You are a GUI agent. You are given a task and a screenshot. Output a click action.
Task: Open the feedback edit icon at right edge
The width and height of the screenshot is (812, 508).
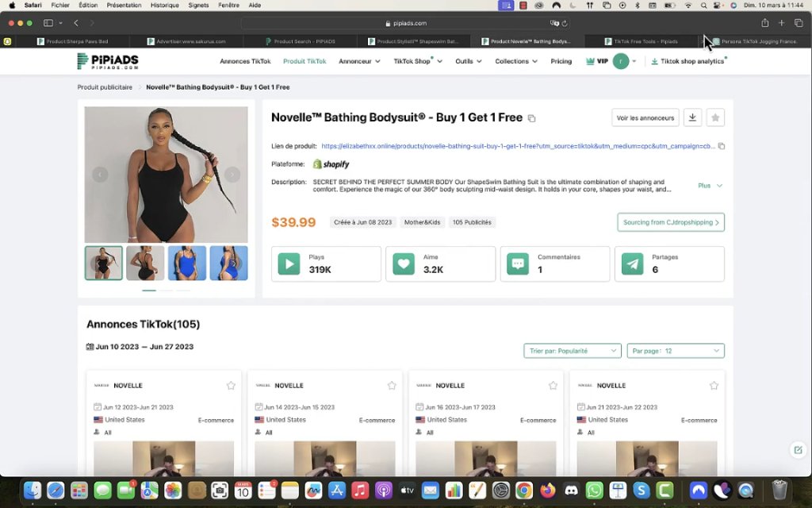798,449
